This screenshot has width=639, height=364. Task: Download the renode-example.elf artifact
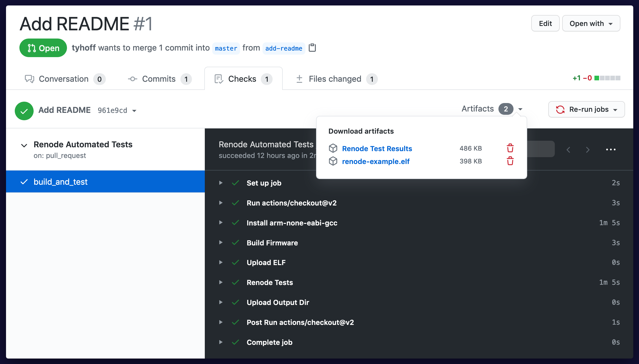click(376, 162)
